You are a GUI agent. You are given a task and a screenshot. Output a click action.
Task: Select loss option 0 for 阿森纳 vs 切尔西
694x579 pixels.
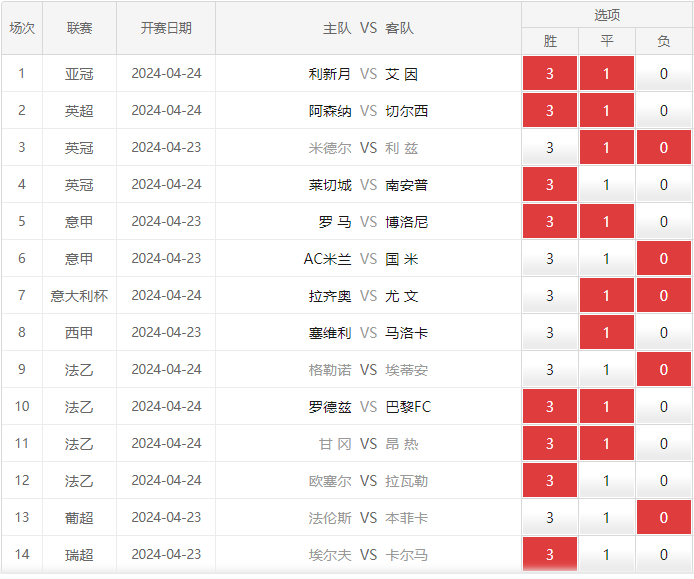(x=664, y=110)
